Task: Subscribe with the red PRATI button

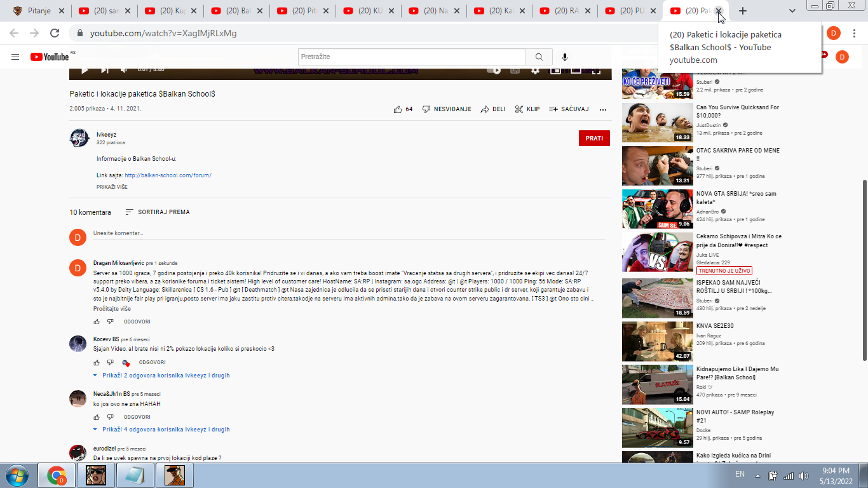Action: pos(594,138)
